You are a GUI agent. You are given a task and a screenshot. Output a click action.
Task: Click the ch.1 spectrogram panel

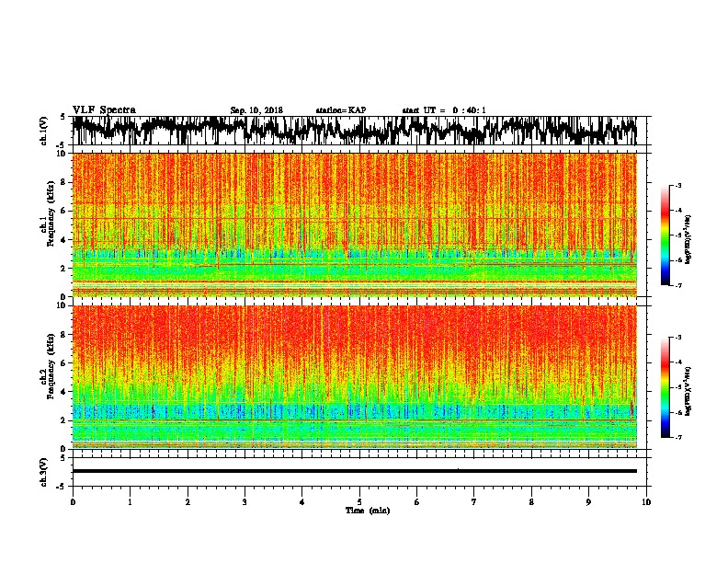[354, 224]
